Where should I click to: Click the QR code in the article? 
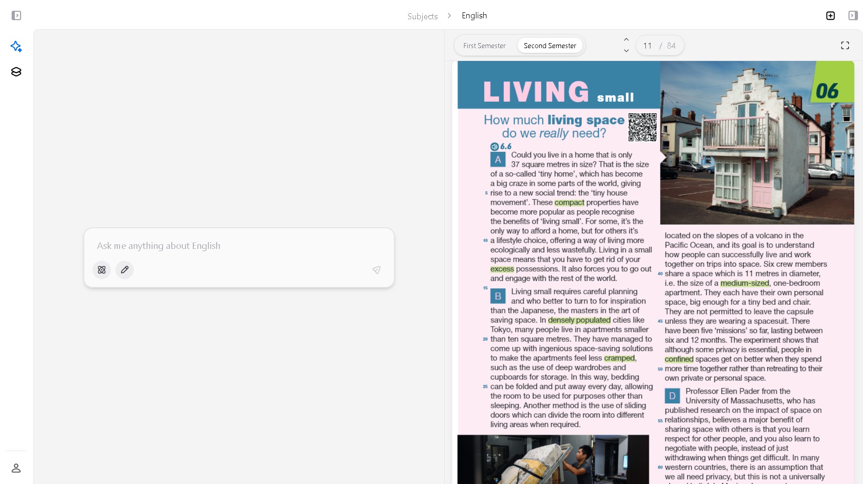tap(642, 127)
